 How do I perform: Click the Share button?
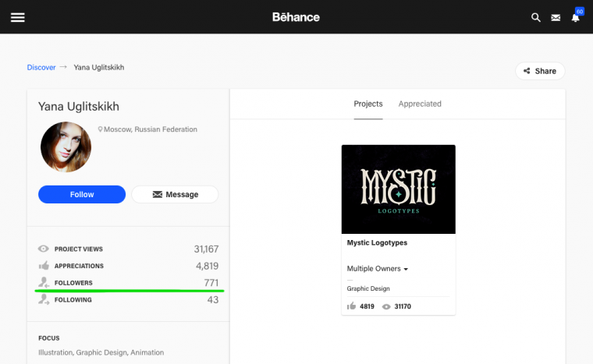(540, 71)
